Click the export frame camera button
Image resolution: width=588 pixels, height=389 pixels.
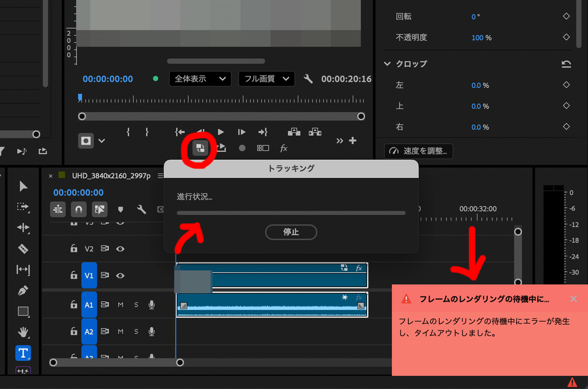[x=86, y=141]
